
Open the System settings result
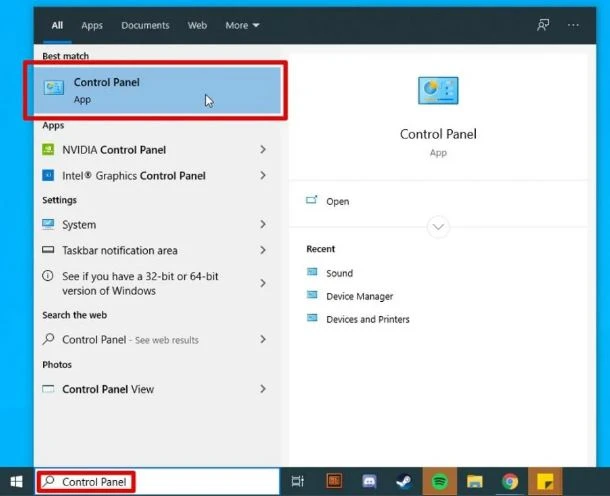(157, 224)
